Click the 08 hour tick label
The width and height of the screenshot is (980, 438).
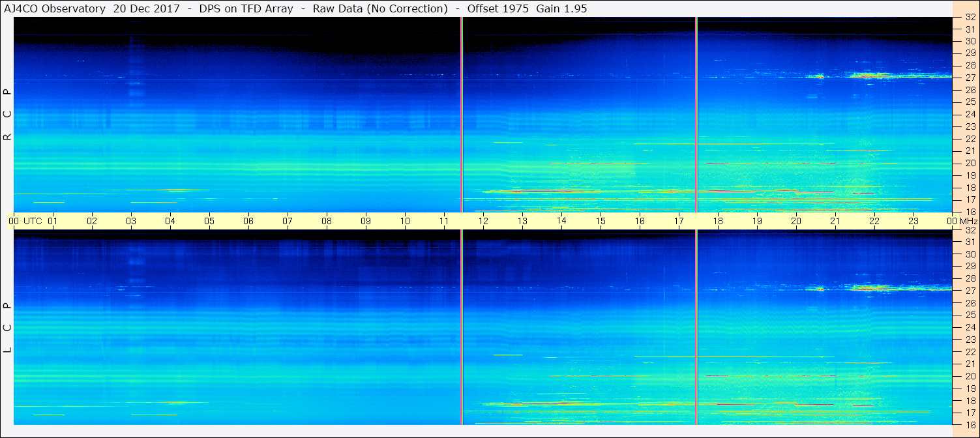click(x=327, y=221)
